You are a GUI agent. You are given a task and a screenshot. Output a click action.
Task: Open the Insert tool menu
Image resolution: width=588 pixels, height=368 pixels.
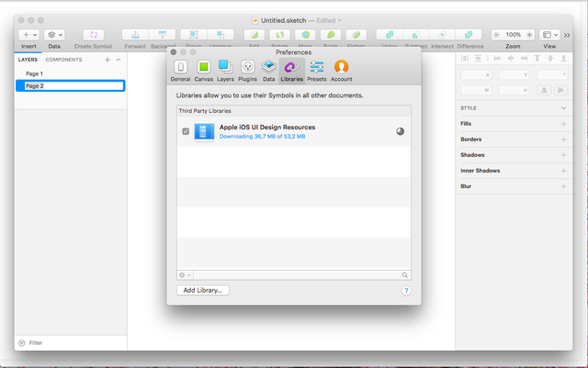pyautogui.click(x=28, y=35)
